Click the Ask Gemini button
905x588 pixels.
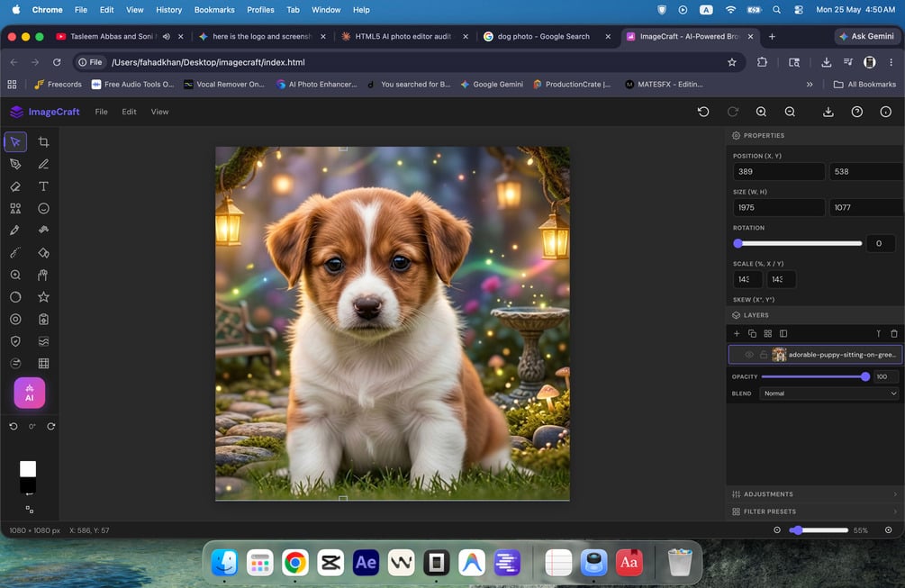867,36
